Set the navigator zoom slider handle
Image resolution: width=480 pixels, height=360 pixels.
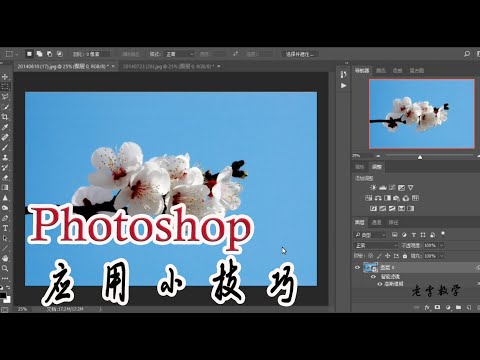tap(420, 157)
